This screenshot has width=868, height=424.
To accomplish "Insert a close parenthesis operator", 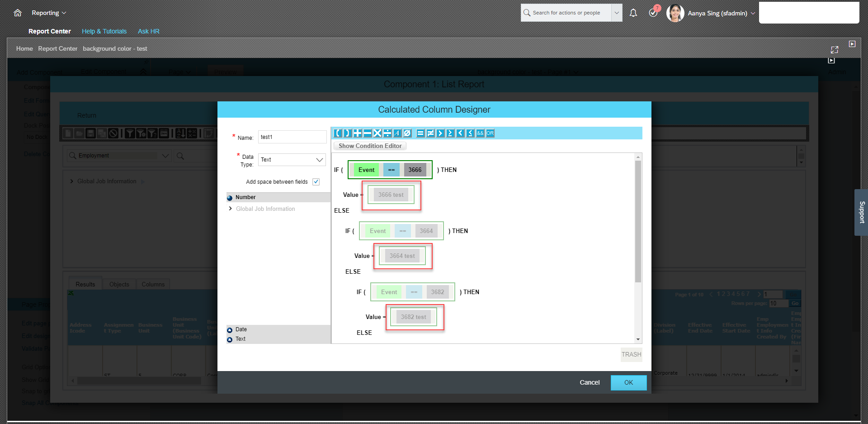I will coord(347,133).
